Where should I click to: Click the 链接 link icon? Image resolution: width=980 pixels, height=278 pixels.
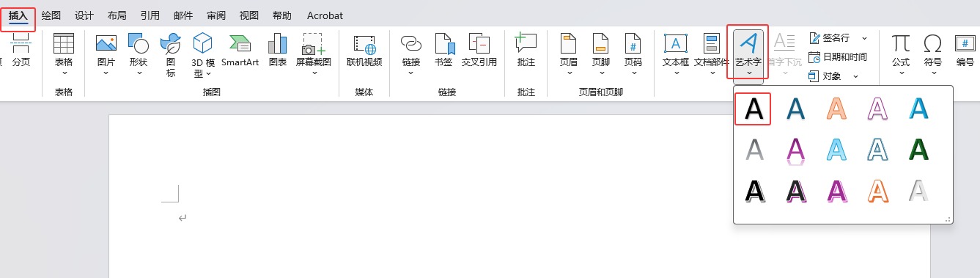click(410, 44)
